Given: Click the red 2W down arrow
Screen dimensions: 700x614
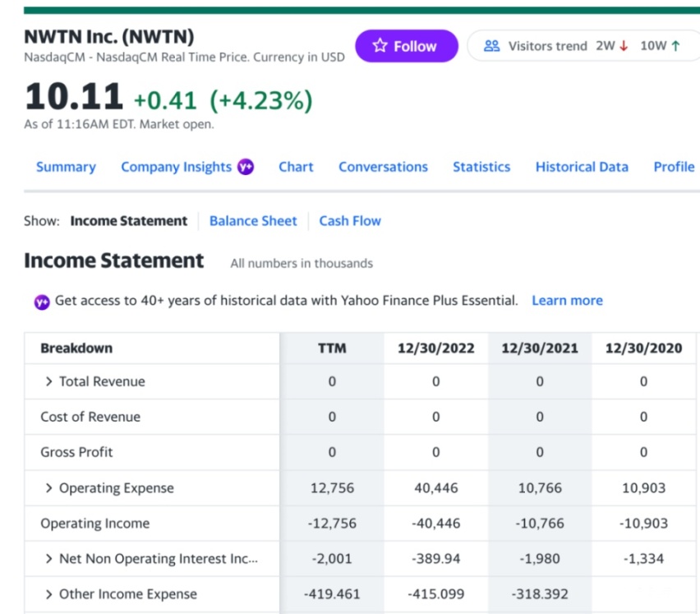Looking at the screenshot, I should (624, 45).
